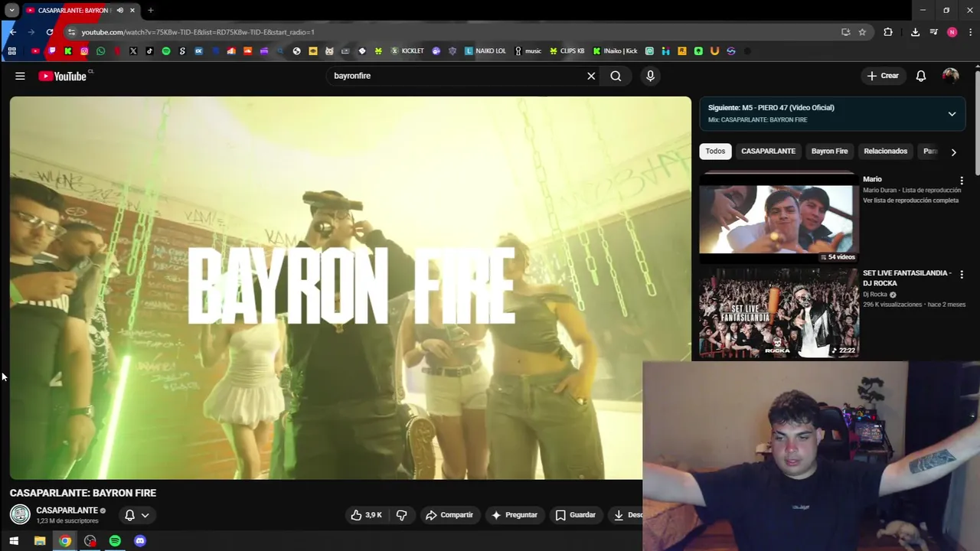Viewport: 980px width, 551px height.
Task: Open the Windows Start menu
Action: click(14, 541)
